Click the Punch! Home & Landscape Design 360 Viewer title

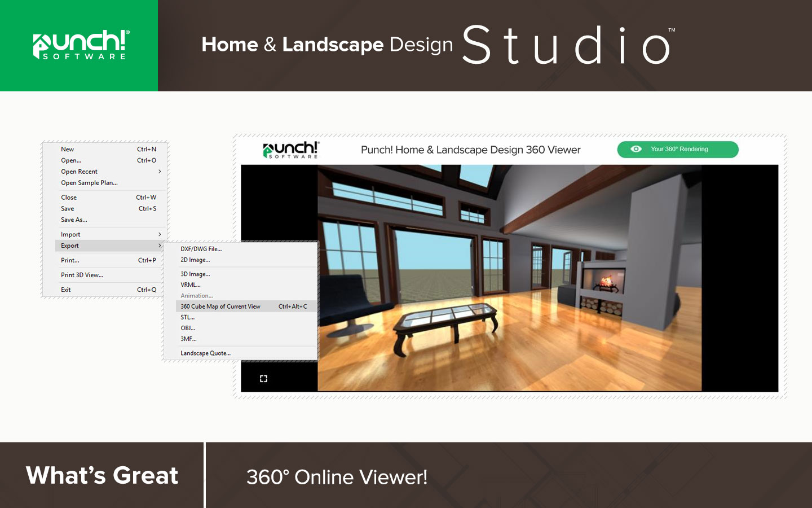pos(470,150)
